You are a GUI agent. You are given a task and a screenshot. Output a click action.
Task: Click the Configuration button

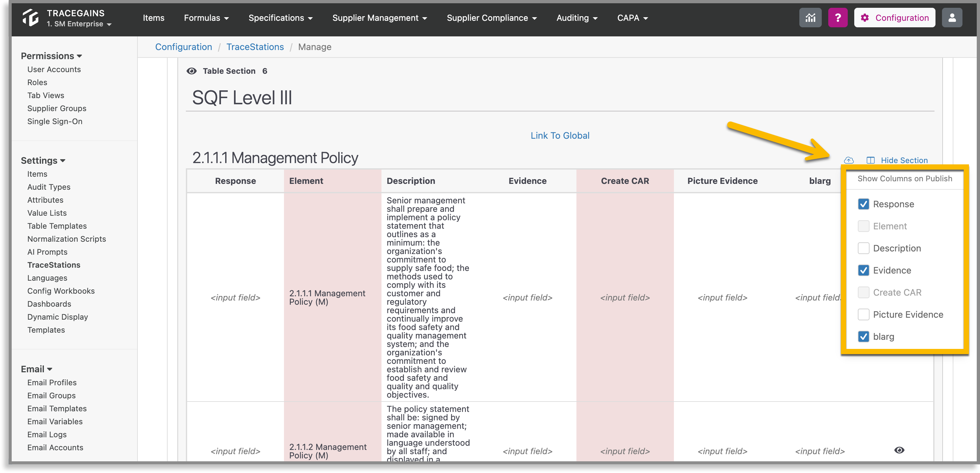pyautogui.click(x=895, y=18)
